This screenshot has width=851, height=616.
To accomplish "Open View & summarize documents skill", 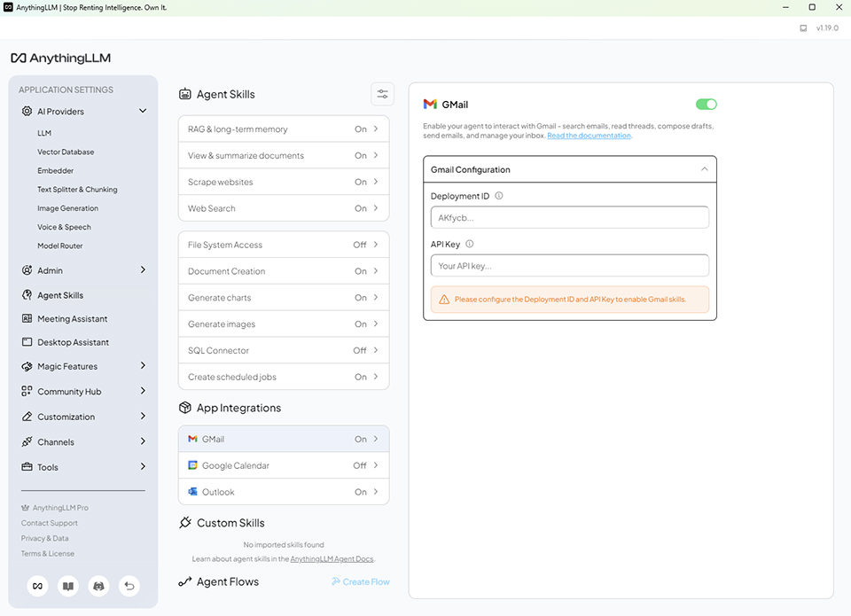I will [x=284, y=155].
